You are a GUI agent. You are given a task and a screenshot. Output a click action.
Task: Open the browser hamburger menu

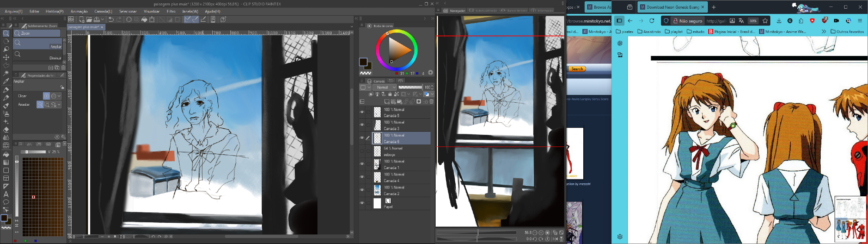(860, 21)
